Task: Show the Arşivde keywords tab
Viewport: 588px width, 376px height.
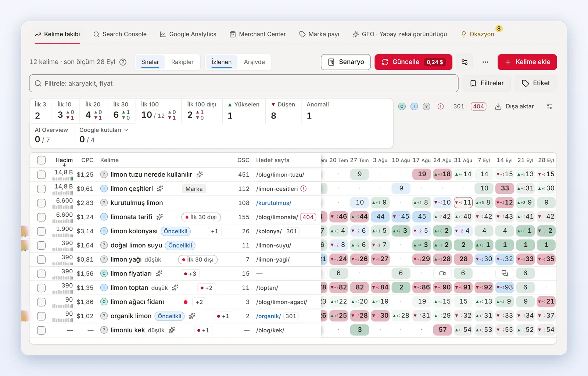Action: tap(254, 62)
